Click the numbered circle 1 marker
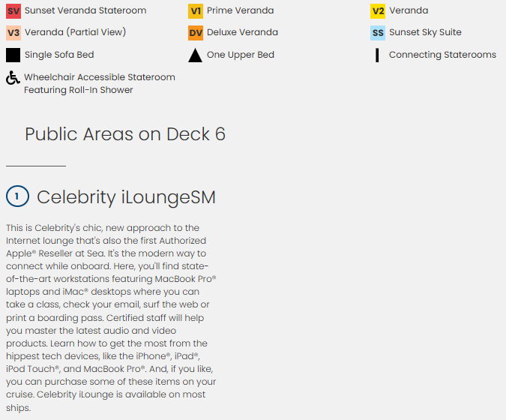 tap(16, 196)
